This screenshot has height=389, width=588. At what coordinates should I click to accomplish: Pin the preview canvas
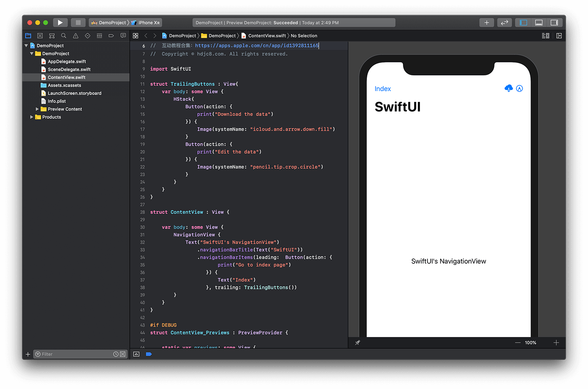click(357, 343)
